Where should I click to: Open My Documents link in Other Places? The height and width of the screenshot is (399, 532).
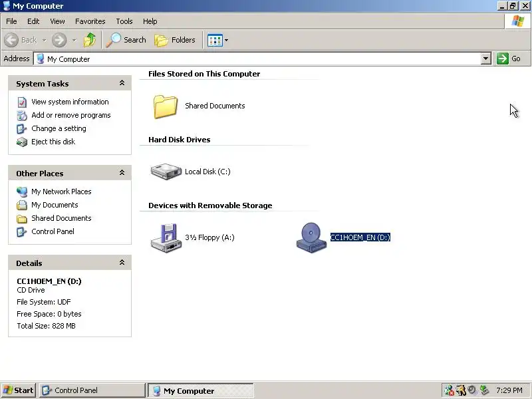tap(55, 205)
